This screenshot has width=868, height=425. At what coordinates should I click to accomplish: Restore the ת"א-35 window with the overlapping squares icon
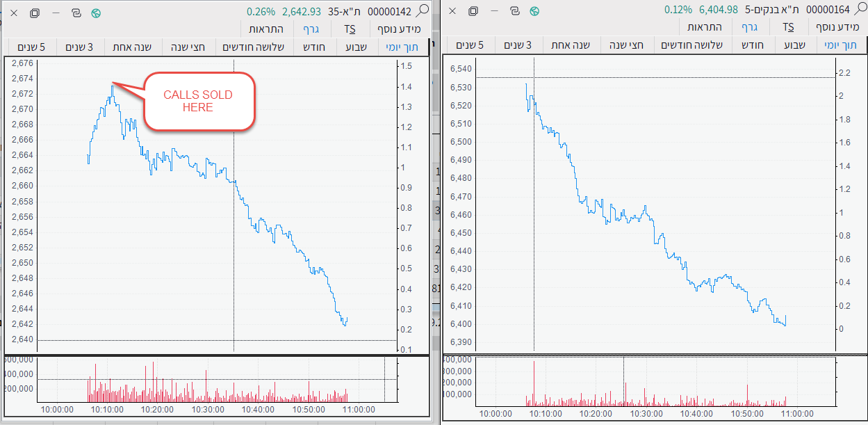coord(35,13)
